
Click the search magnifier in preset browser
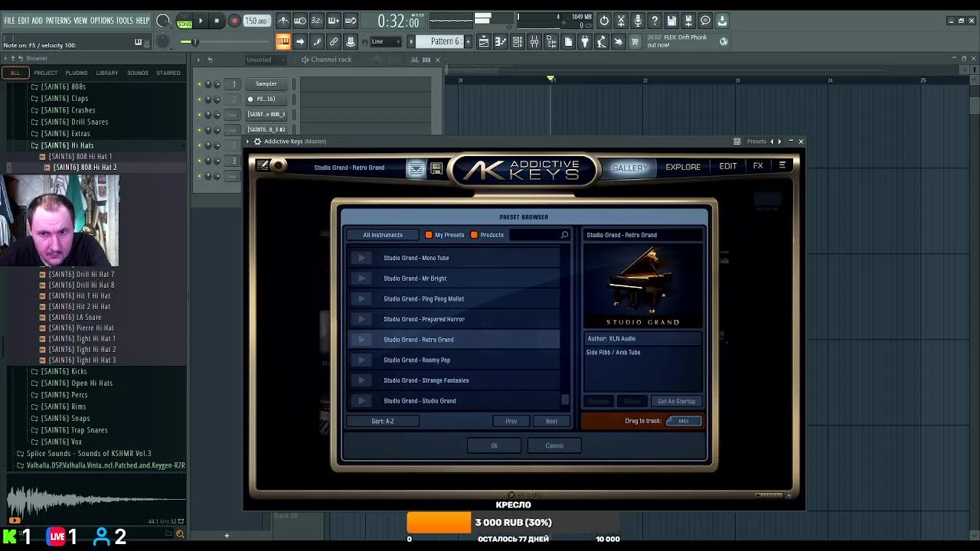tap(564, 235)
